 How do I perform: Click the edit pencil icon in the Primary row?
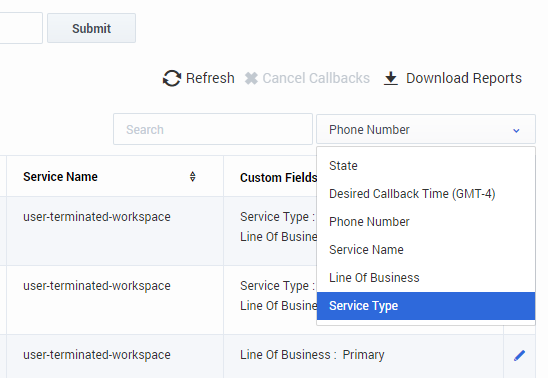coord(519,355)
